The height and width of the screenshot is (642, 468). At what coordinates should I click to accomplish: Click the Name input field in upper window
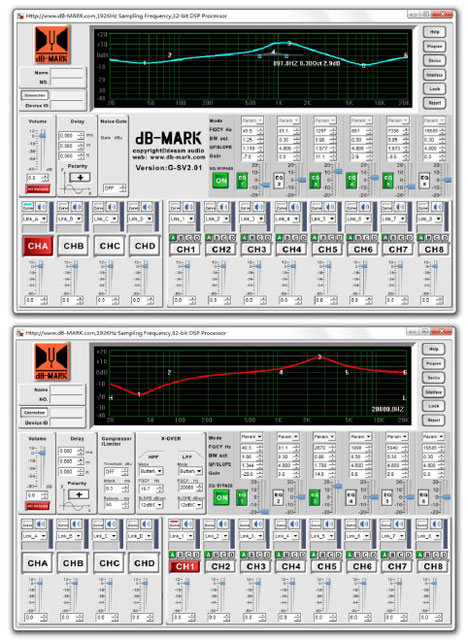(x=68, y=72)
